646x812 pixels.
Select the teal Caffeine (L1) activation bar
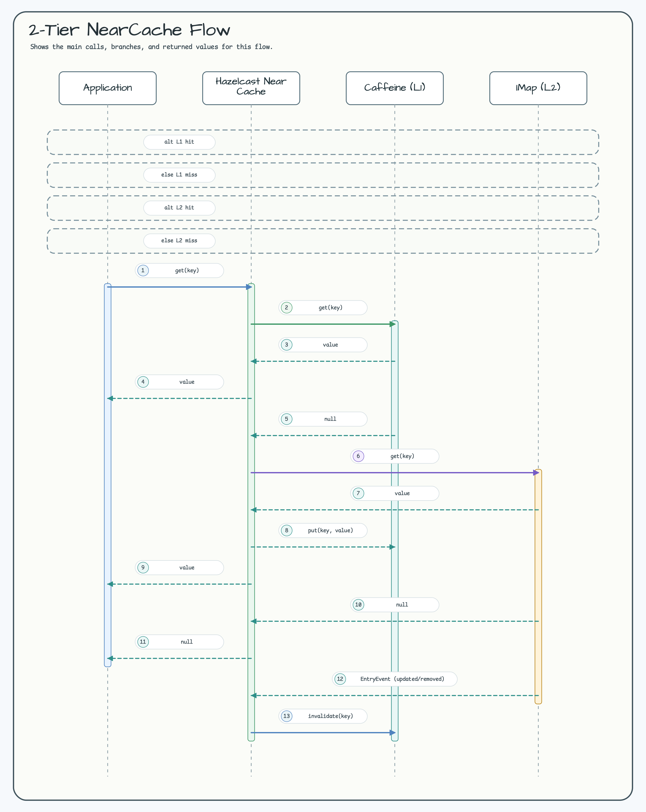[x=395, y=531]
